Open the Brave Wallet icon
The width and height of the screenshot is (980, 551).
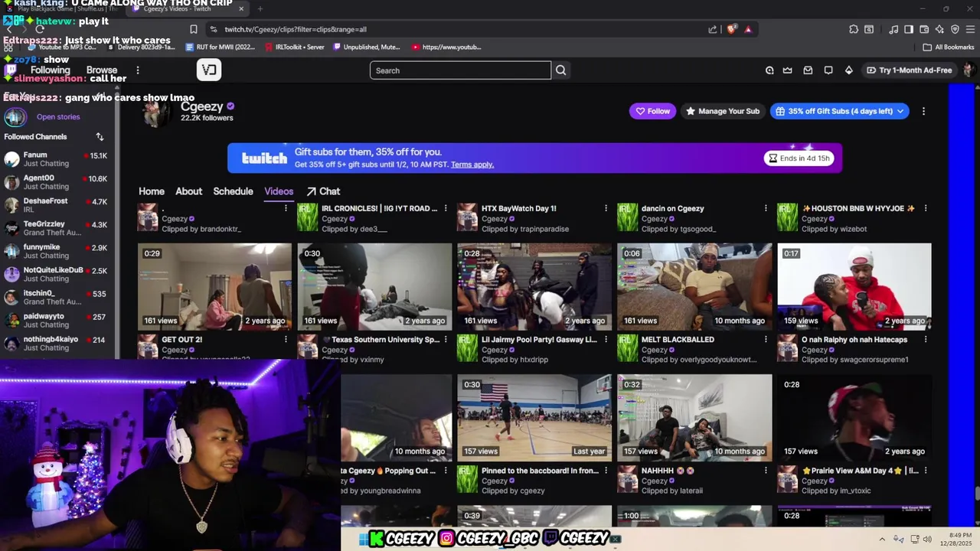coord(924,29)
